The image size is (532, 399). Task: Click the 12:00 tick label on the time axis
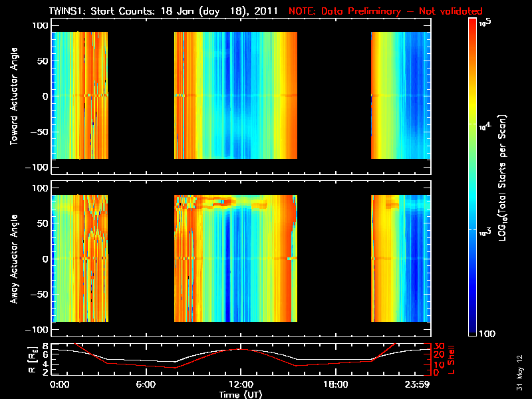[x=241, y=385]
